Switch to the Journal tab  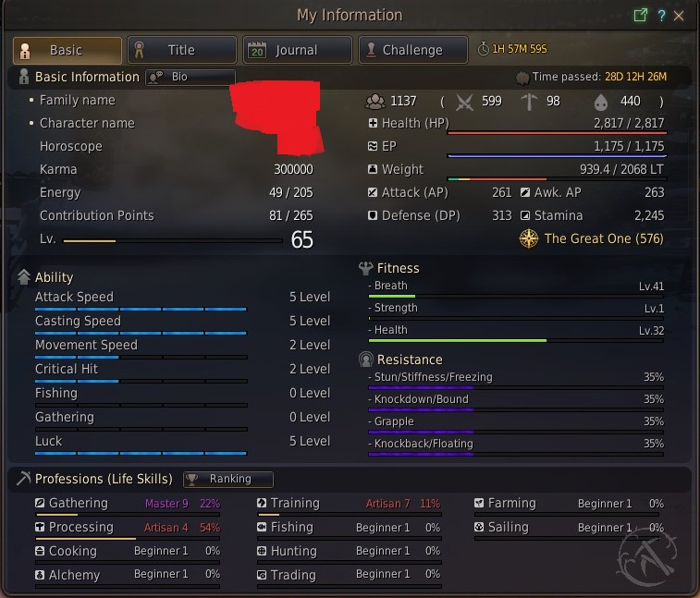pos(298,50)
